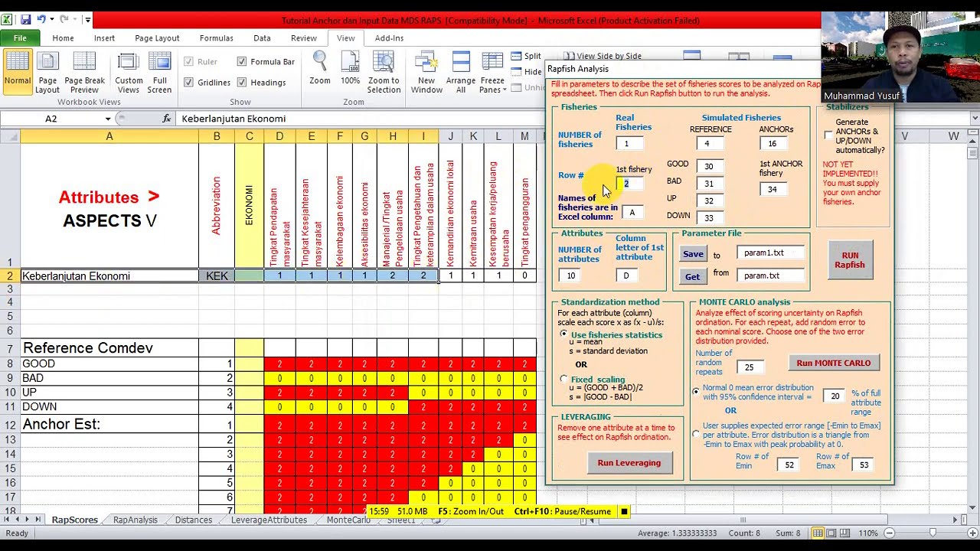Click the RUN Rapfish button
Viewport: 980px width, 551px height.
pyautogui.click(x=850, y=260)
